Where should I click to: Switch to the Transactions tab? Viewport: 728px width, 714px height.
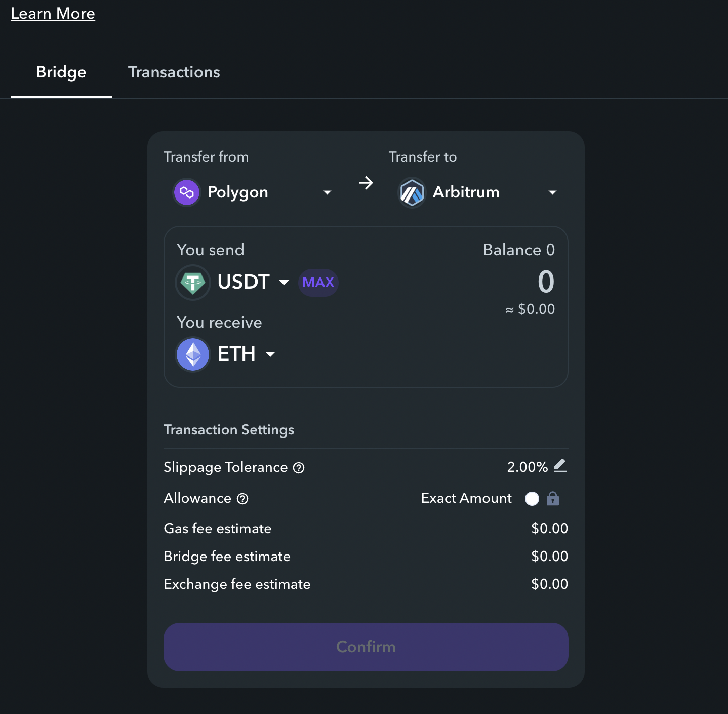(174, 72)
